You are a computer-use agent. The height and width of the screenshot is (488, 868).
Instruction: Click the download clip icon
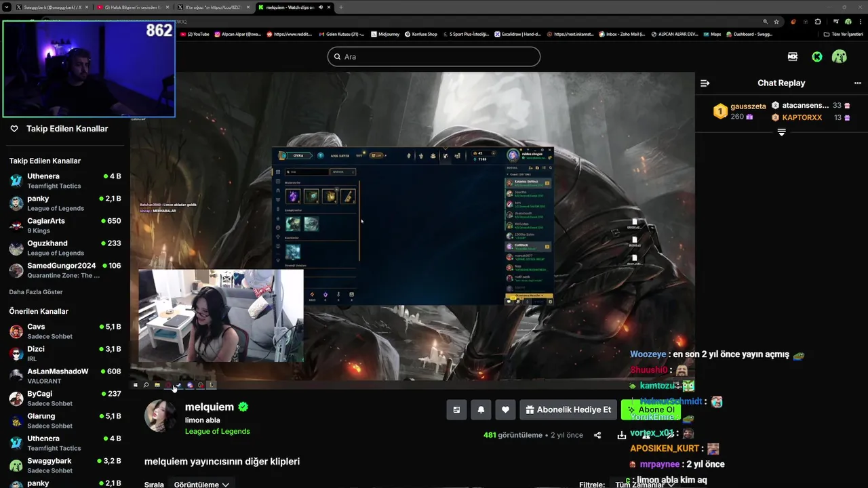[621, 435]
